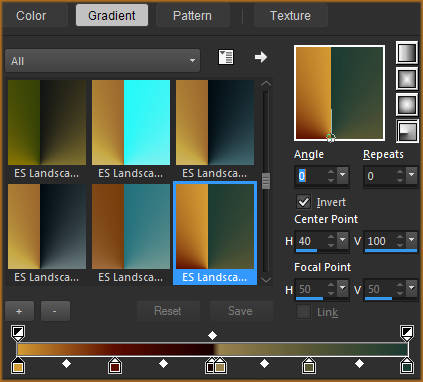Toggle the Link checkbox
The height and width of the screenshot is (382, 423).
point(304,312)
